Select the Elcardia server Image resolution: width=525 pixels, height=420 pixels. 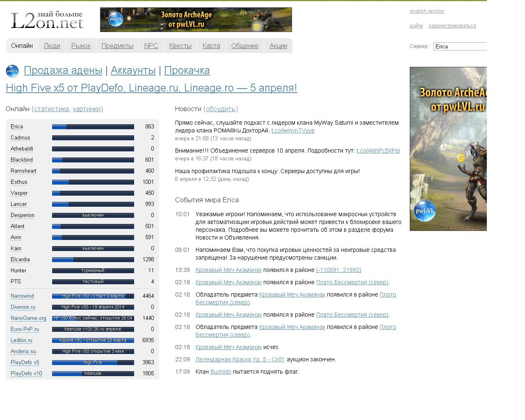[x=20, y=260]
